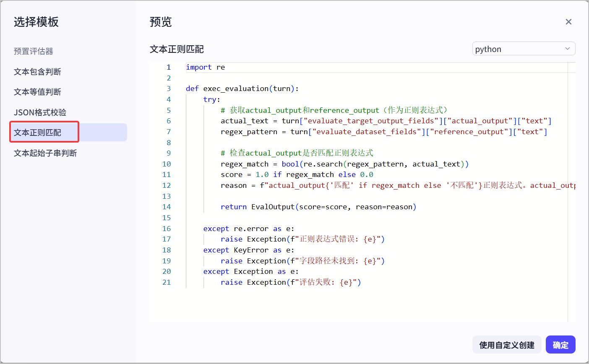The image size is (589, 364).
Task: Click line number 14 in the gutter
Action: (167, 207)
